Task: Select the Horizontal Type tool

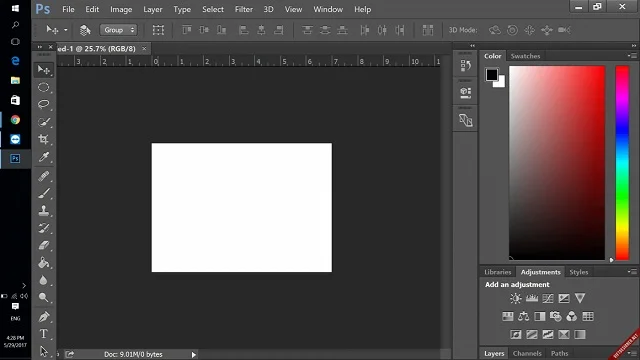Action: click(x=44, y=334)
